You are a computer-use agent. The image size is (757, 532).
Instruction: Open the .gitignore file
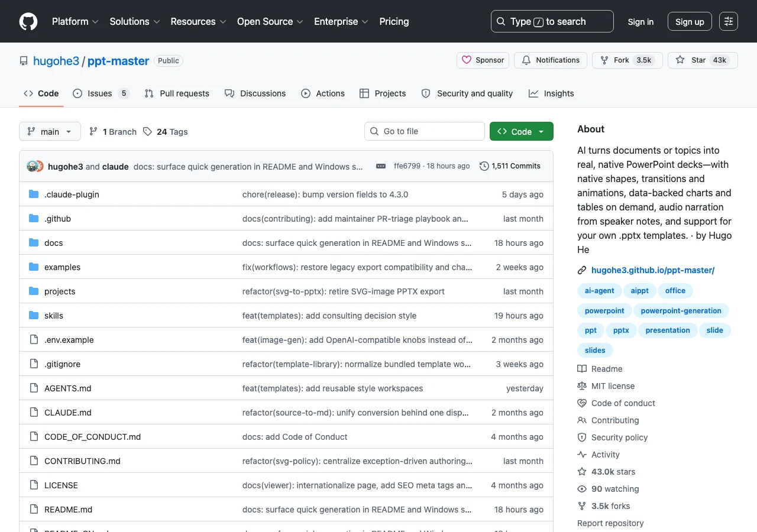[62, 364]
